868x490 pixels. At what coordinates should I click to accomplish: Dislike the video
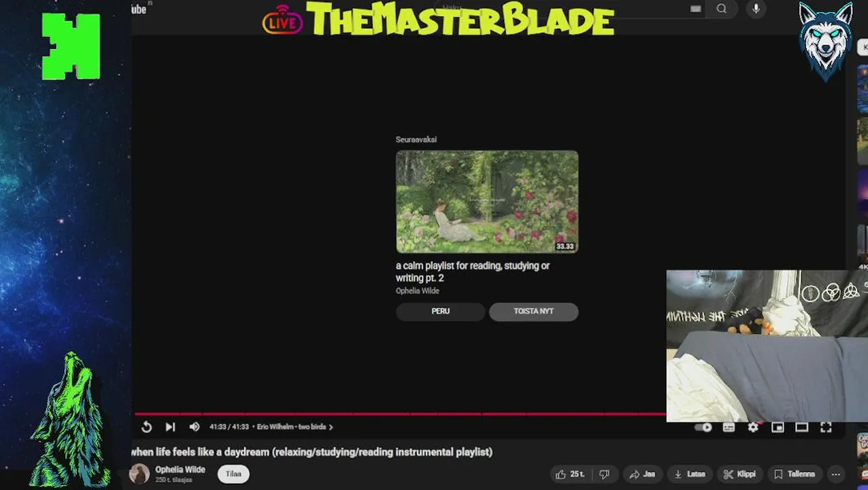coord(604,474)
